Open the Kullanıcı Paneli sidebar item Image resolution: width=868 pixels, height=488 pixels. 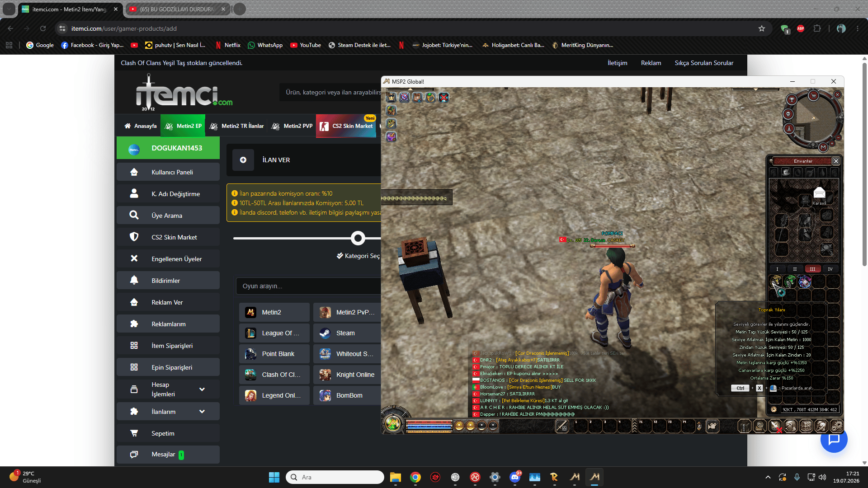[x=168, y=172]
